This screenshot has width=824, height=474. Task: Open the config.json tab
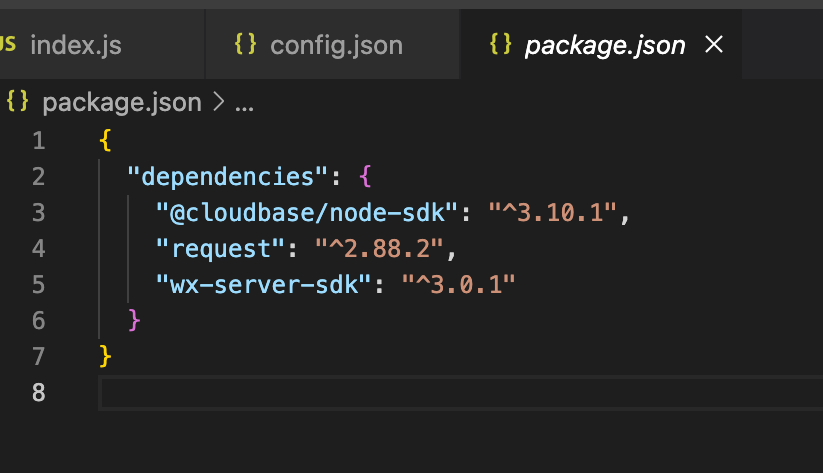[x=336, y=45]
